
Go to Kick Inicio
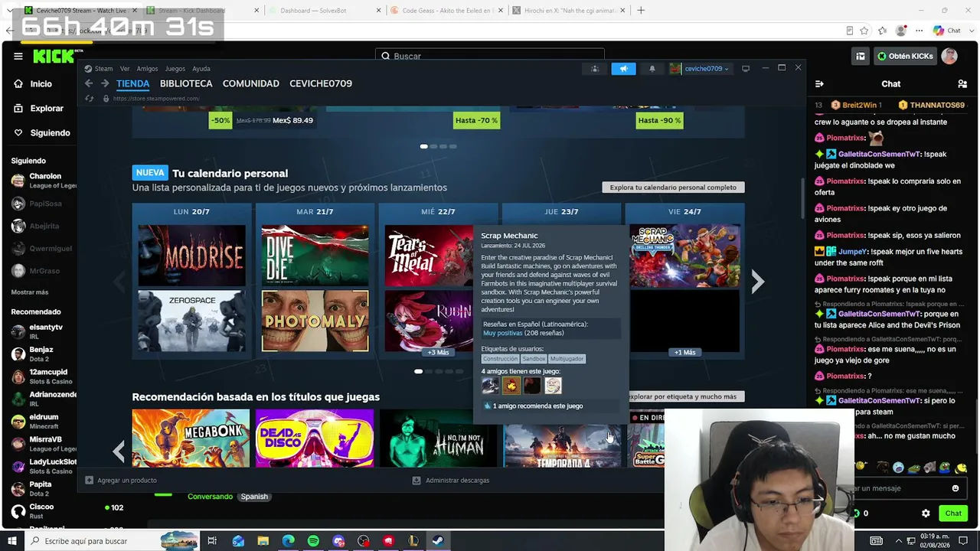[34, 84]
